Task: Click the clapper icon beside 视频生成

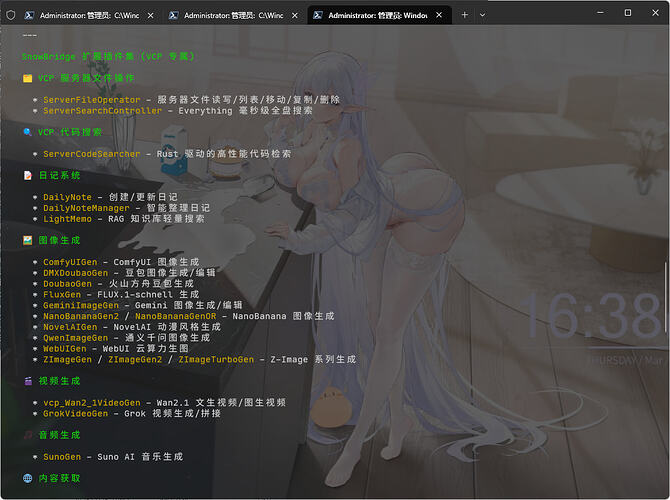Action: click(28, 381)
